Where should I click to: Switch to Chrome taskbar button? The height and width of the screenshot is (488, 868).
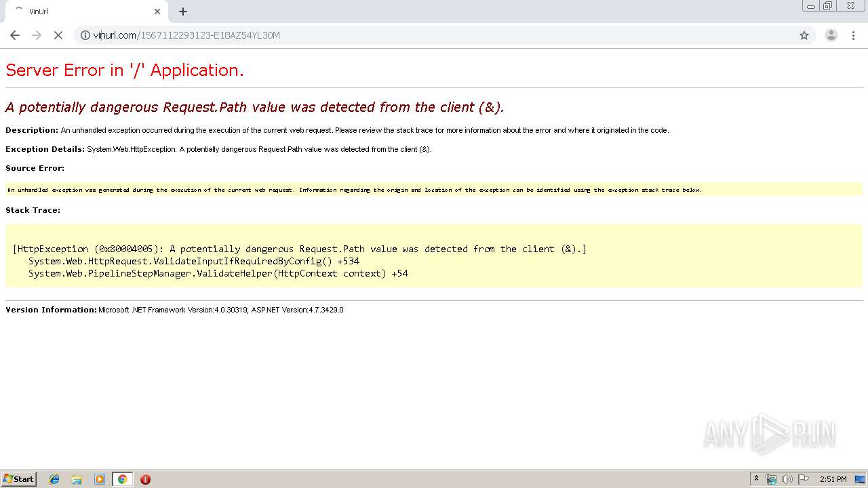pos(122,479)
